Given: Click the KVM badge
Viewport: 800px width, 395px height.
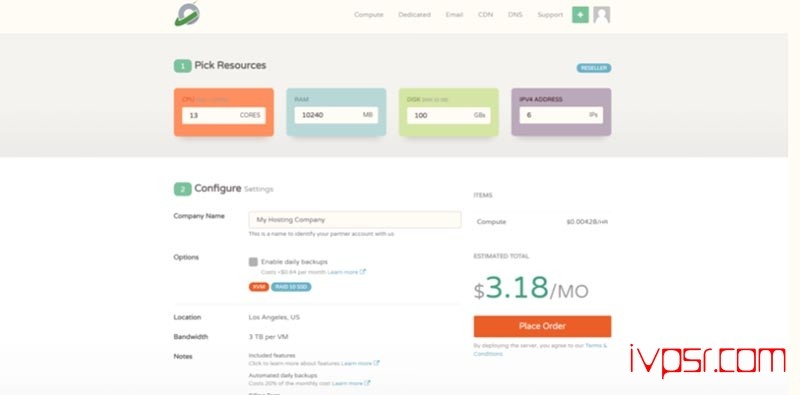Looking at the screenshot, I should click(259, 287).
